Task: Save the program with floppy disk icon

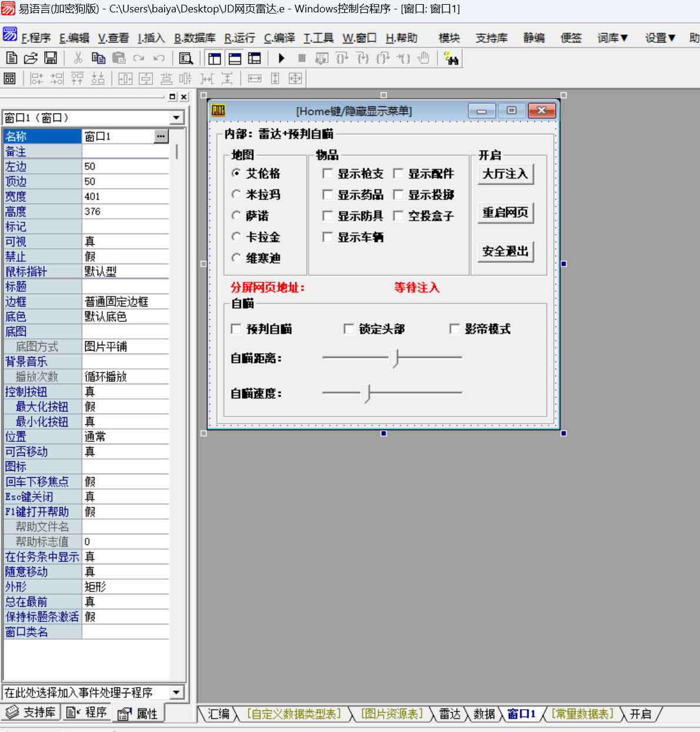Action: pyautogui.click(x=51, y=58)
